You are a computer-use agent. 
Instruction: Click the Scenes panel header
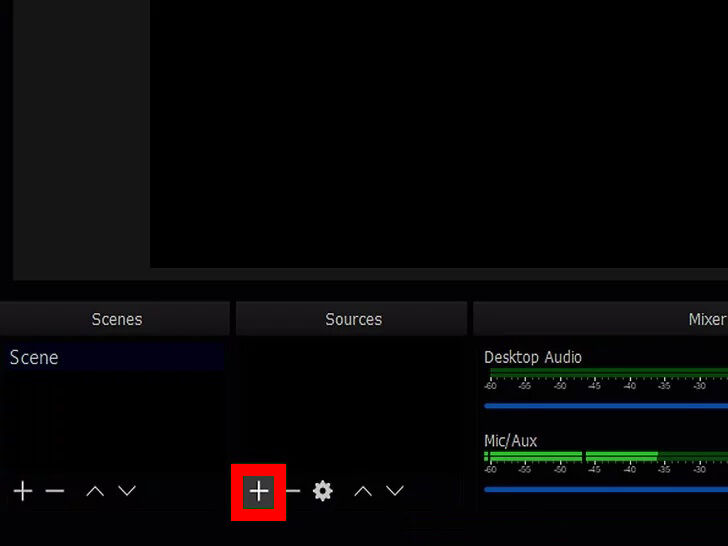pos(116,319)
